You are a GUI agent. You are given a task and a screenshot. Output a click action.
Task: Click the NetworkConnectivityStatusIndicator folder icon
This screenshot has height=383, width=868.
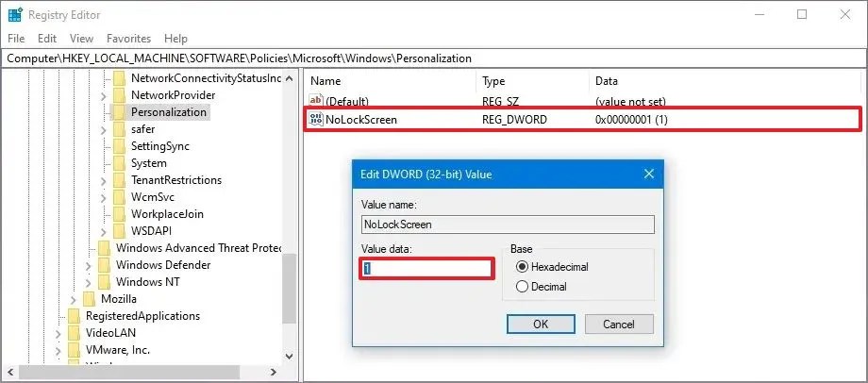[x=119, y=78]
